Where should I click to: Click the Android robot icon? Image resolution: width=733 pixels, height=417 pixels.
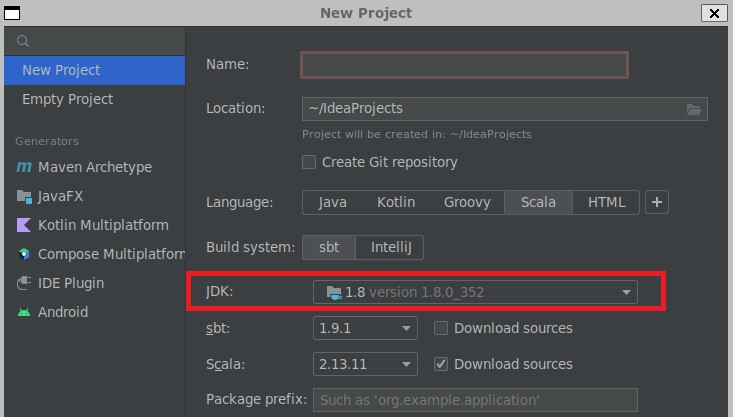(24, 312)
